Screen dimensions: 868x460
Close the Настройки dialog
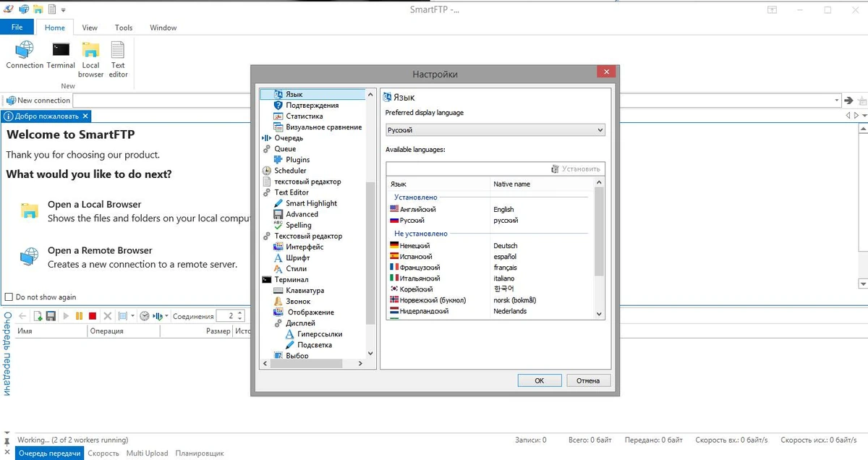point(607,72)
